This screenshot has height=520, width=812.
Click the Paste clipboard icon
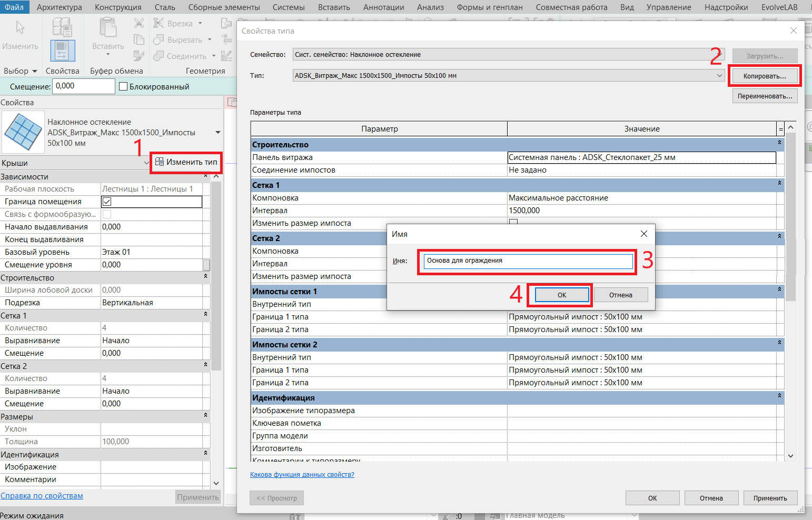[108, 29]
